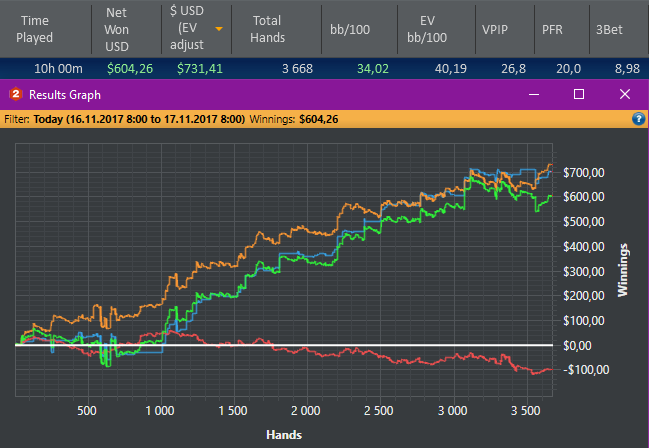Sort by the Time Played column header

pyautogui.click(x=34, y=29)
